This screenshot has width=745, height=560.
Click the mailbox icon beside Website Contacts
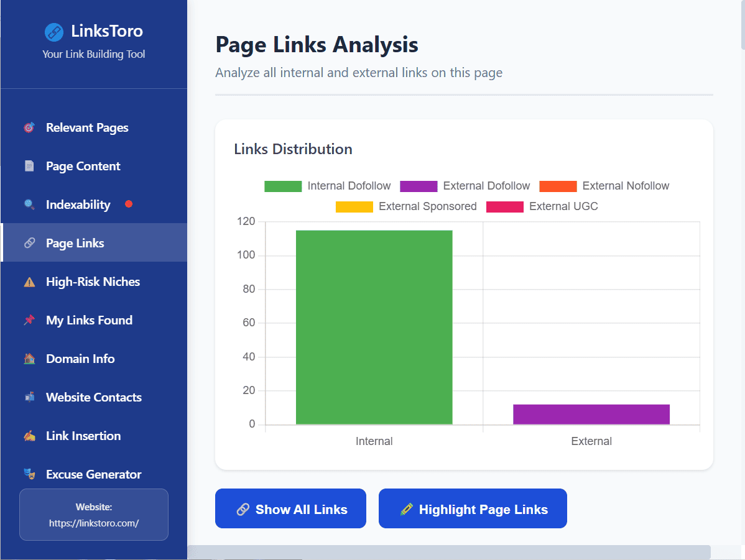[29, 398]
